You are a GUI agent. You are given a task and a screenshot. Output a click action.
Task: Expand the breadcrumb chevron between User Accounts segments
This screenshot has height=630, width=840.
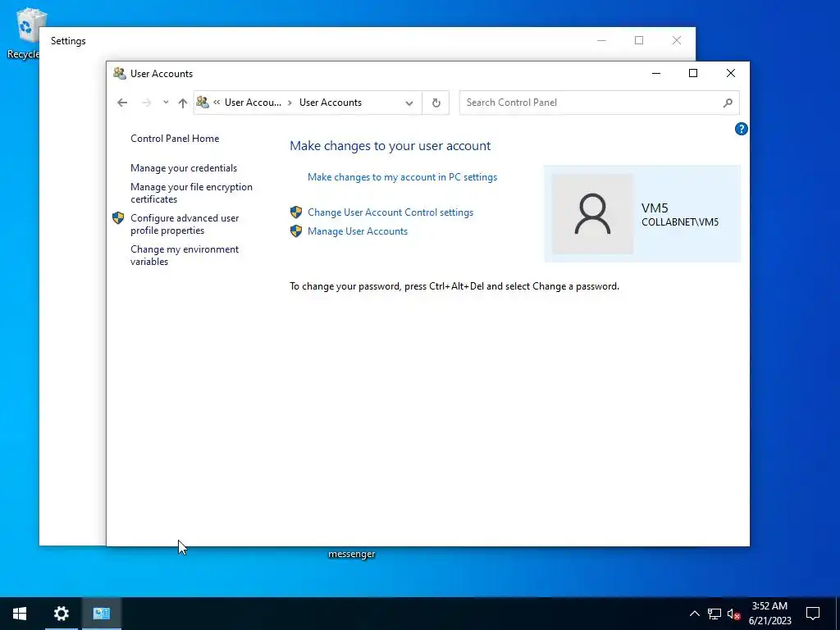290,103
